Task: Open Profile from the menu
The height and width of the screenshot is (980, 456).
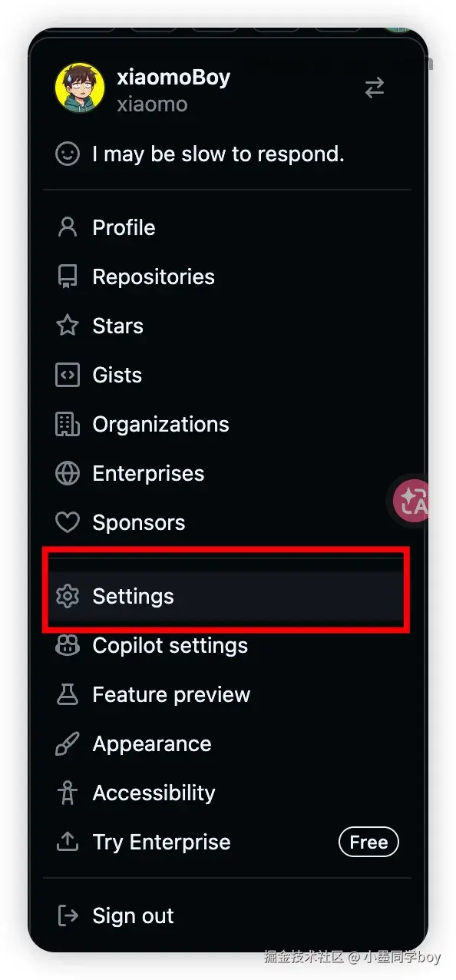Action: (227, 228)
